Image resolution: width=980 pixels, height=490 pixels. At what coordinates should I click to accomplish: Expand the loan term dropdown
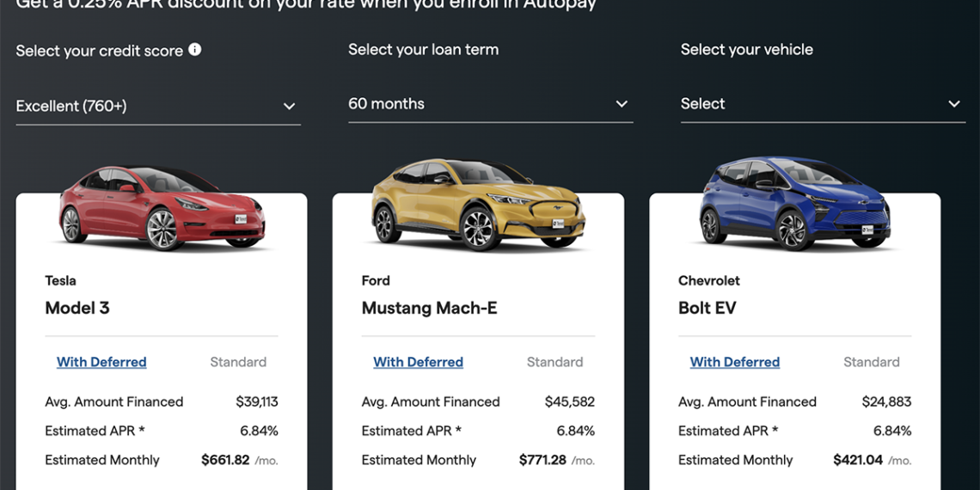[x=490, y=104]
